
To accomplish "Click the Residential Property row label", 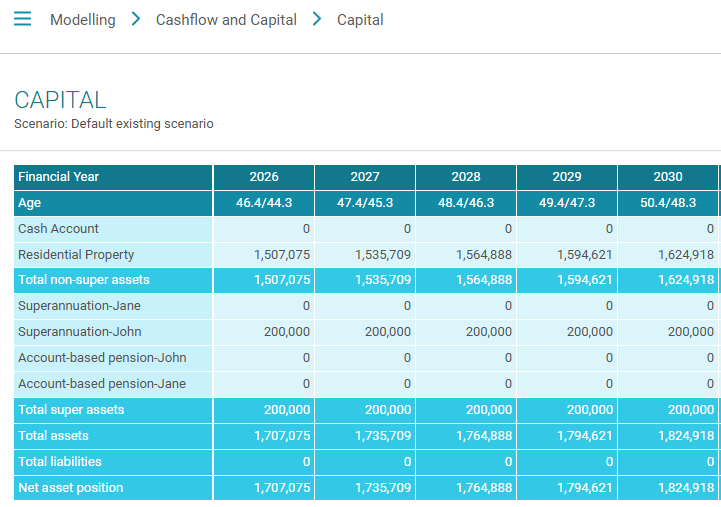I will click(x=76, y=255).
